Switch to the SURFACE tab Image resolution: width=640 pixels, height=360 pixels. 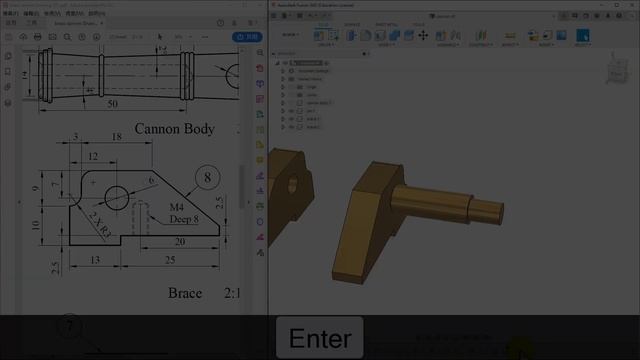coord(352,25)
